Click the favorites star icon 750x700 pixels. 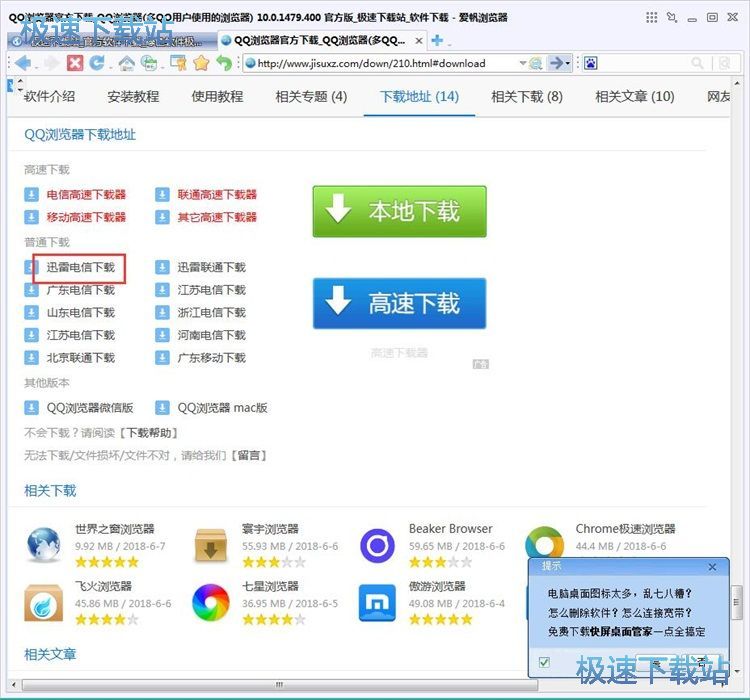tap(201, 63)
